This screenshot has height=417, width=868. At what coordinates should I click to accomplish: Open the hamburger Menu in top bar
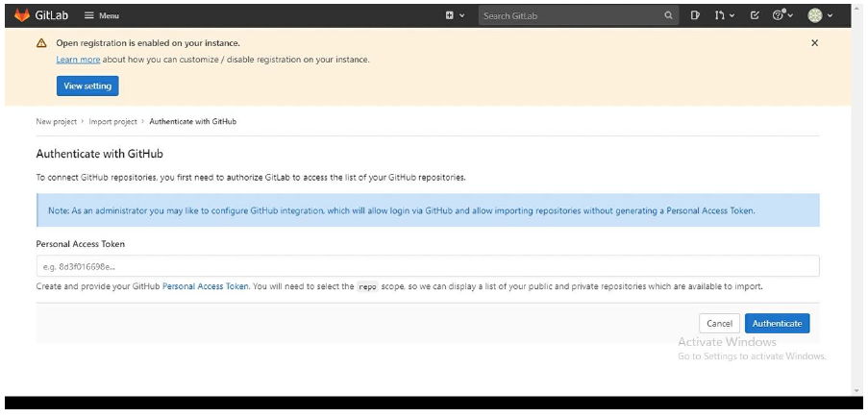tap(102, 15)
